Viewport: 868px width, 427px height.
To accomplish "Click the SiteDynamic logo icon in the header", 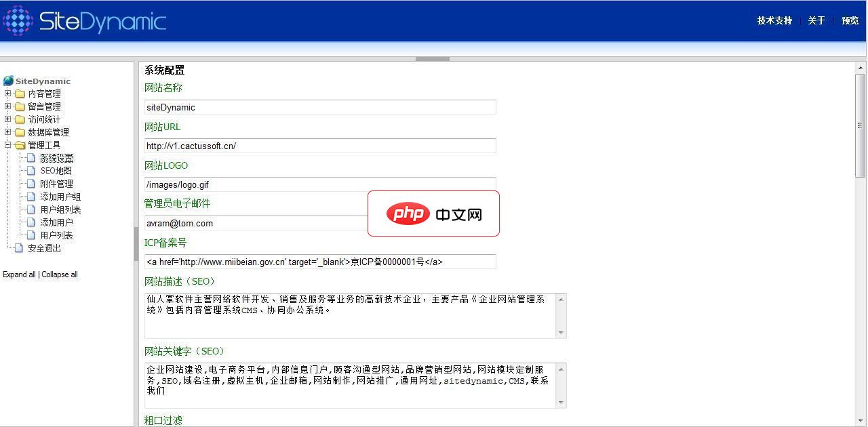I will pyautogui.click(x=17, y=20).
